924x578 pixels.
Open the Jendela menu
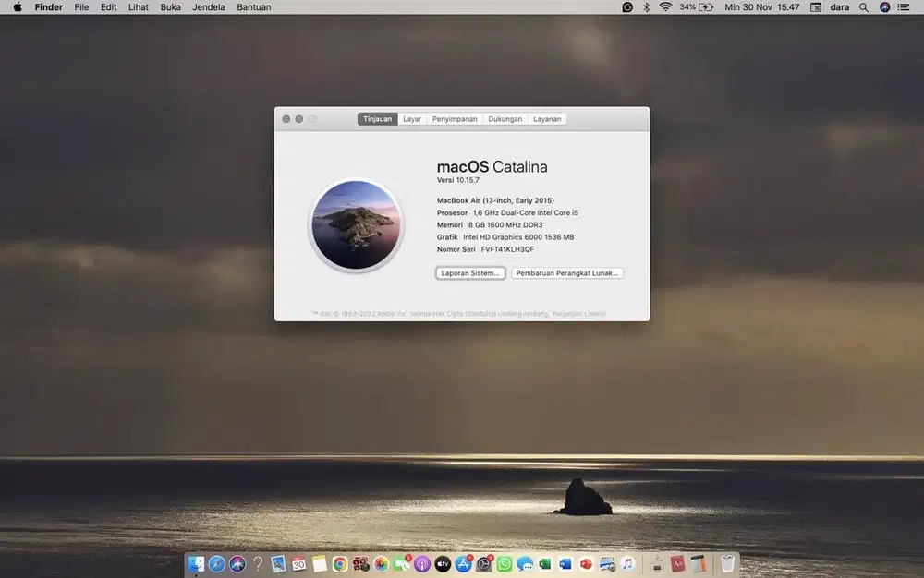[x=209, y=6]
